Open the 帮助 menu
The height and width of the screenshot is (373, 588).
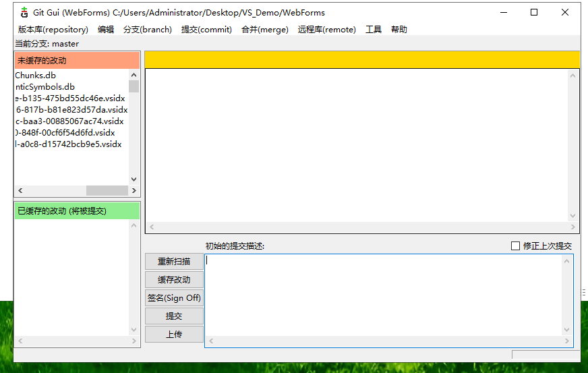[x=399, y=30]
